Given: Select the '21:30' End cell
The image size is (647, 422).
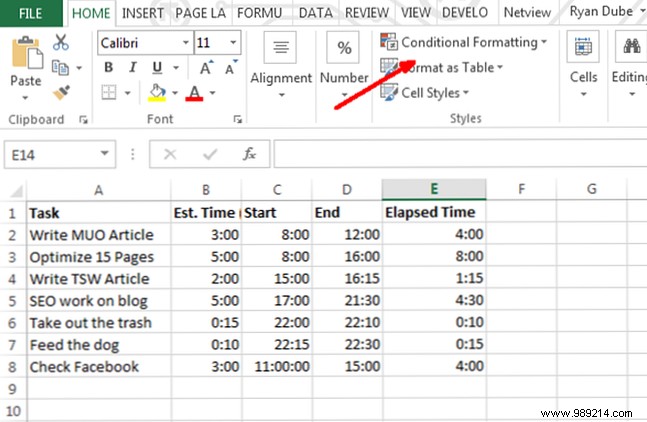Looking at the screenshot, I should [347, 300].
